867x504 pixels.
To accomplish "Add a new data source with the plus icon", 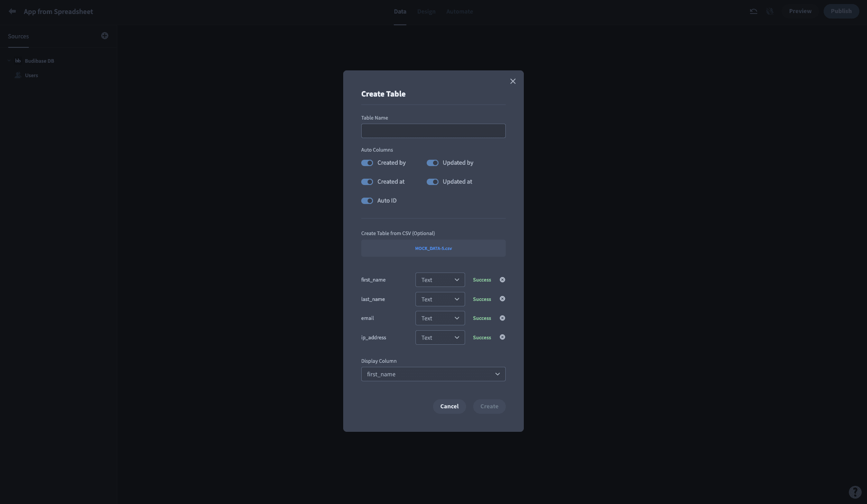I will pyautogui.click(x=105, y=36).
